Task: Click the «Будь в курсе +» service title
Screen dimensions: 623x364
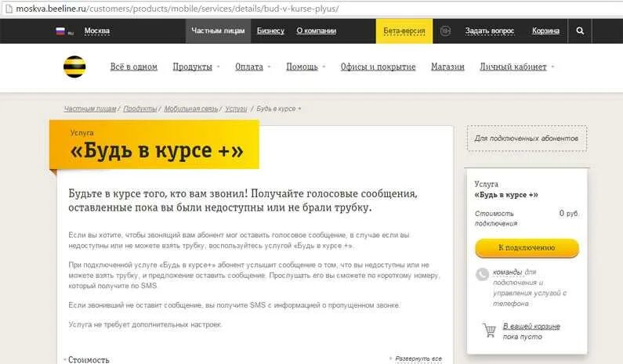Action: point(156,151)
